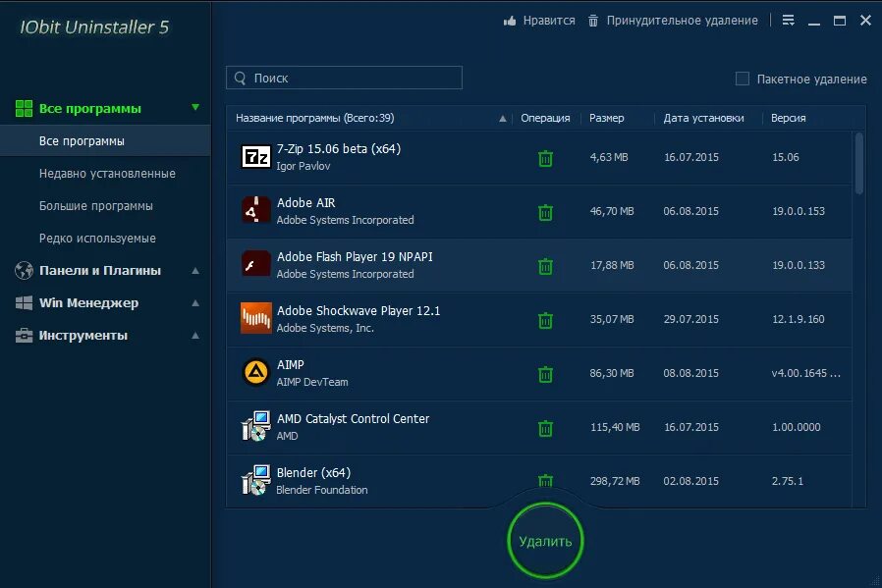Click the trash icon on the Blender row

point(546,481)
